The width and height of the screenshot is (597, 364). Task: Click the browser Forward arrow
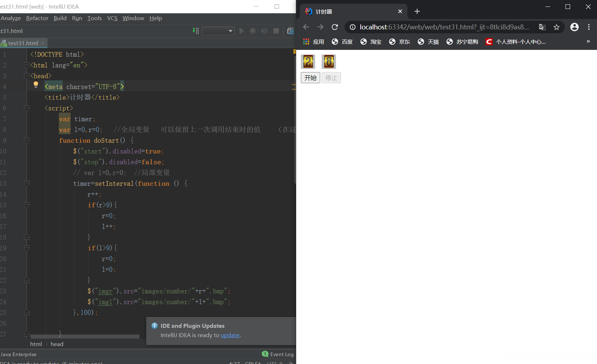click(x=320, y=27)
